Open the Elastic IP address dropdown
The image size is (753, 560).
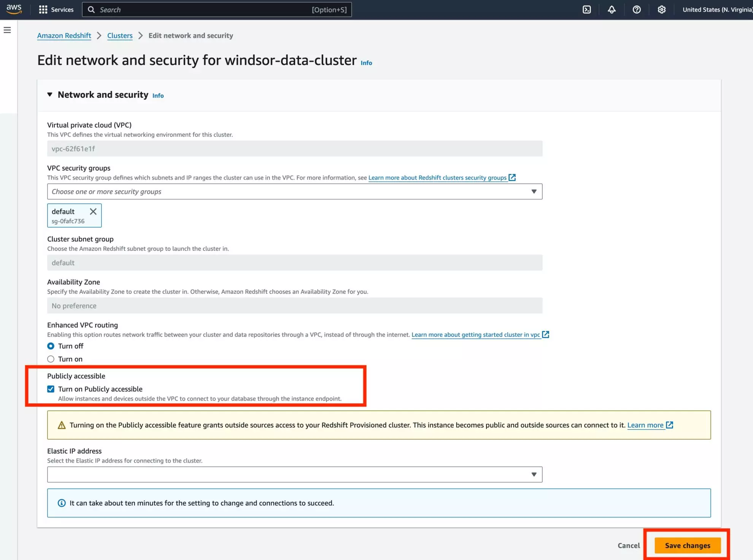pyautogui.click(x=295, y=474)
